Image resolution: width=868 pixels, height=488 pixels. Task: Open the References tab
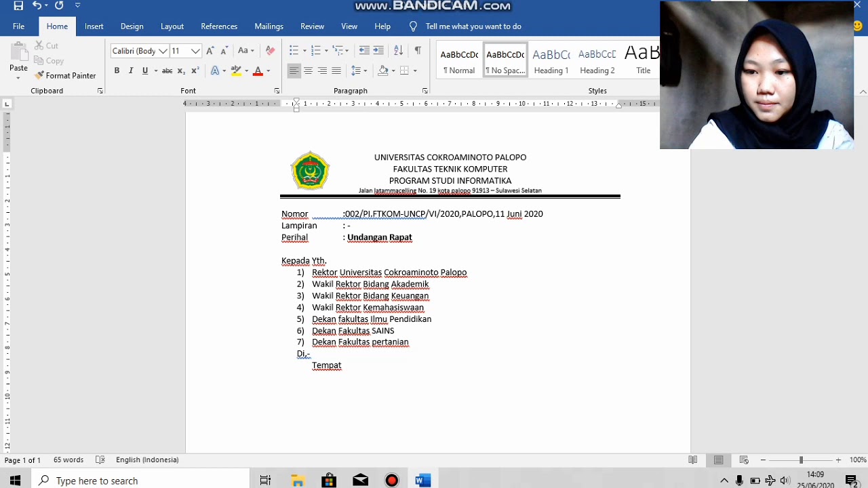pyautogui.click(x=219, y=26)
